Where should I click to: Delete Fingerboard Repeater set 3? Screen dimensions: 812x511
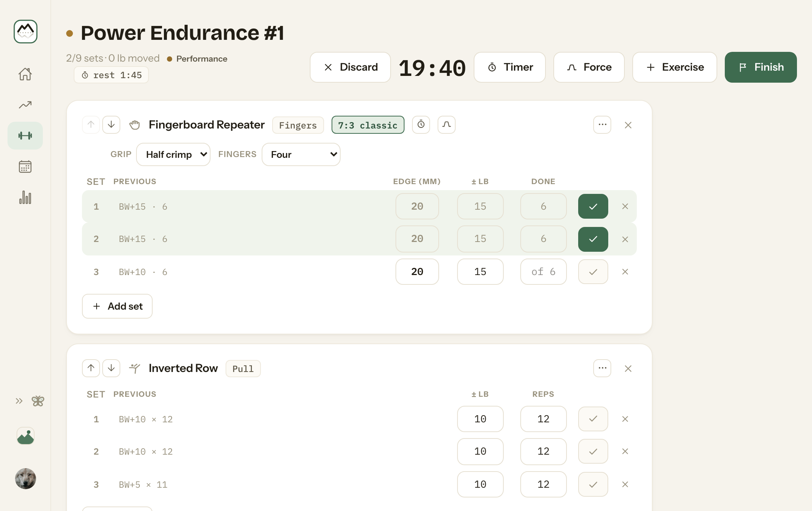click(x=625, y=272)
